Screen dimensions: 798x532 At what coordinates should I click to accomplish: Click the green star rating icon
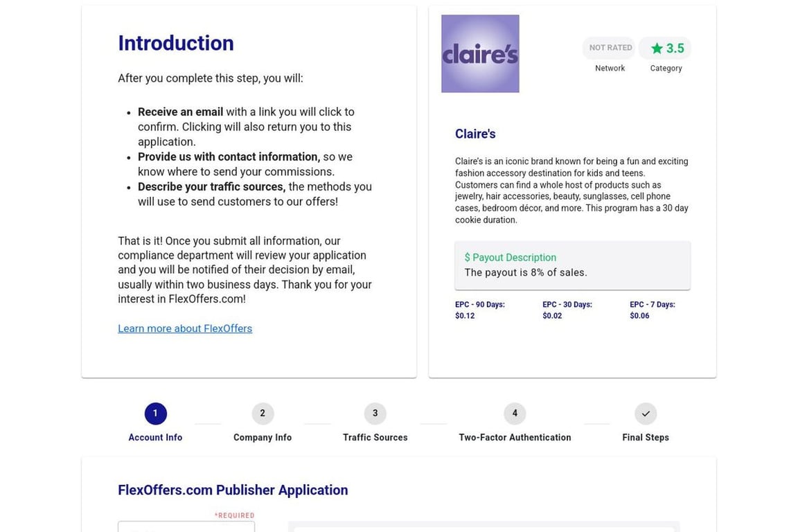click(x=657, y=48)
